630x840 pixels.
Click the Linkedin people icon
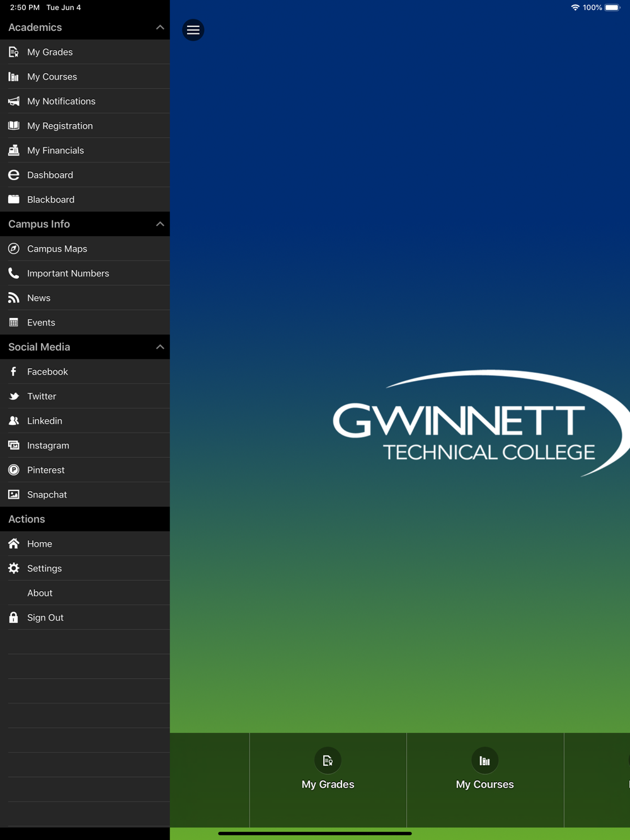point(13,421)
